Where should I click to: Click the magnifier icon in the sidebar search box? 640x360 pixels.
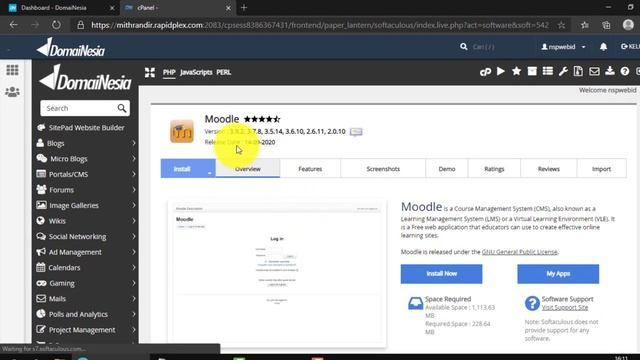[122, 108]
